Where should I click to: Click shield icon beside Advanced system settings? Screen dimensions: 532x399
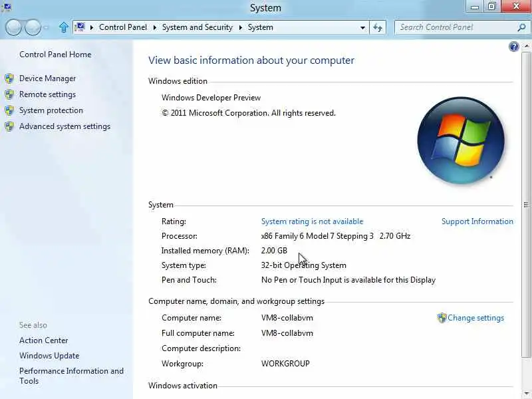pyautogui.click(x=9, y=126)
